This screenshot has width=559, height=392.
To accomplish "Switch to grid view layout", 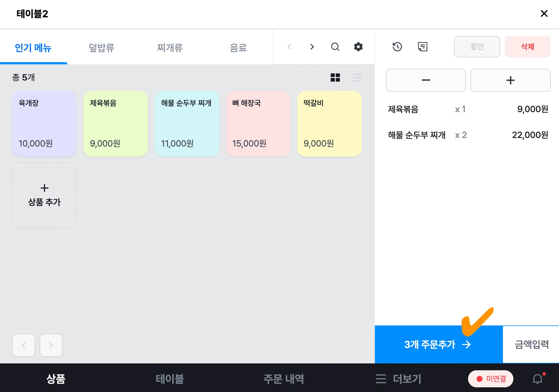I will pos(335,78).
